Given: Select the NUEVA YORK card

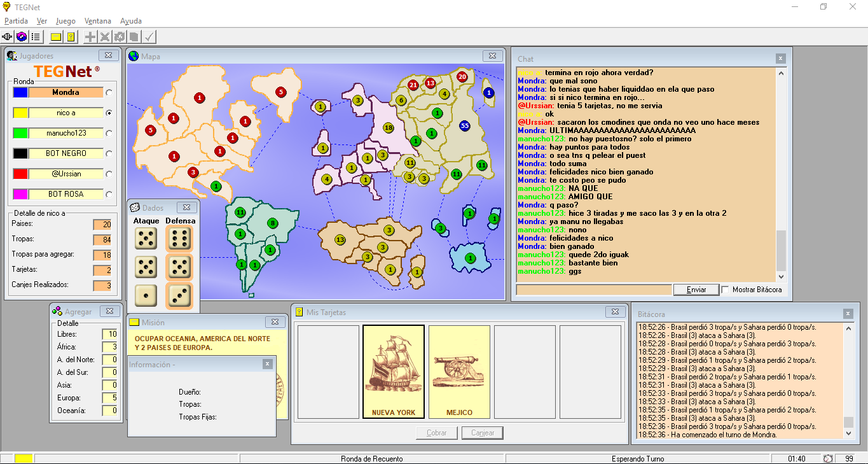Looking at the screenshot, I should point(394,372).
